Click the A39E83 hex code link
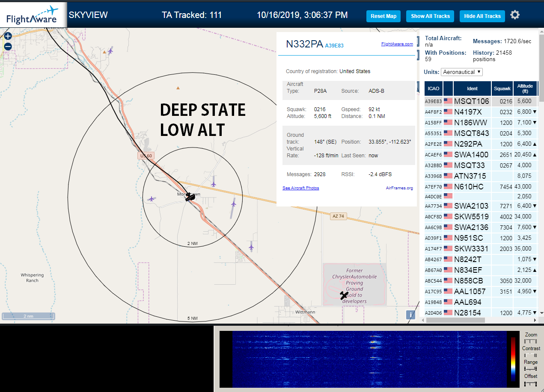Image resolution: width=544 pixels, height=392 pixels. coord(334,45)
